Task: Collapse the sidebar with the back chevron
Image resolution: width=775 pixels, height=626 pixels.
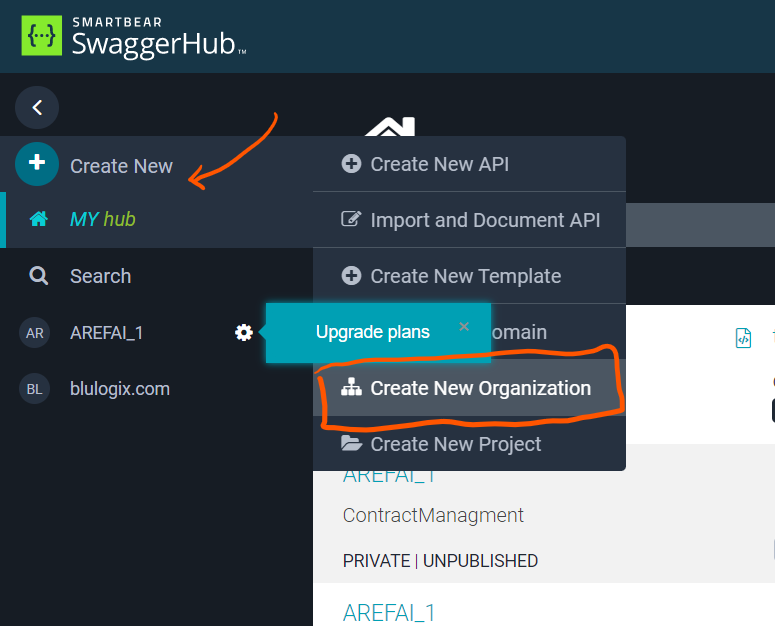Action: 37,107
